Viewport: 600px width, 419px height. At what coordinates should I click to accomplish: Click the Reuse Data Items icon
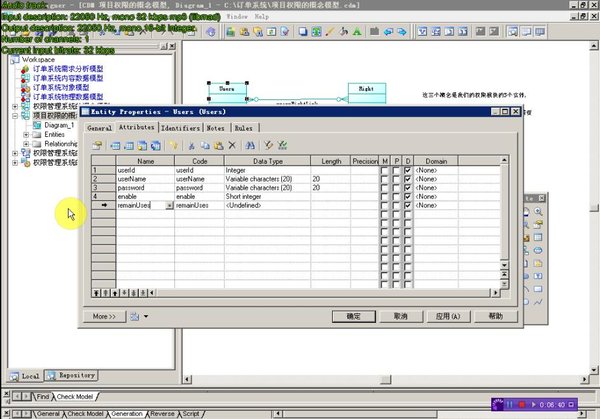pyautogui.click(x=155, y=145)
